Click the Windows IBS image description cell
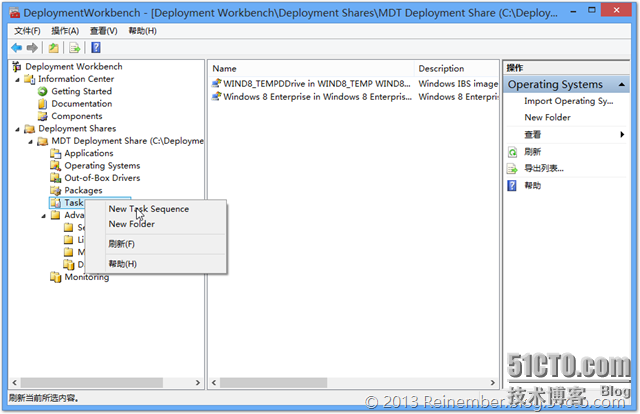This screenshot has height=414, width=640. point(458,84)
